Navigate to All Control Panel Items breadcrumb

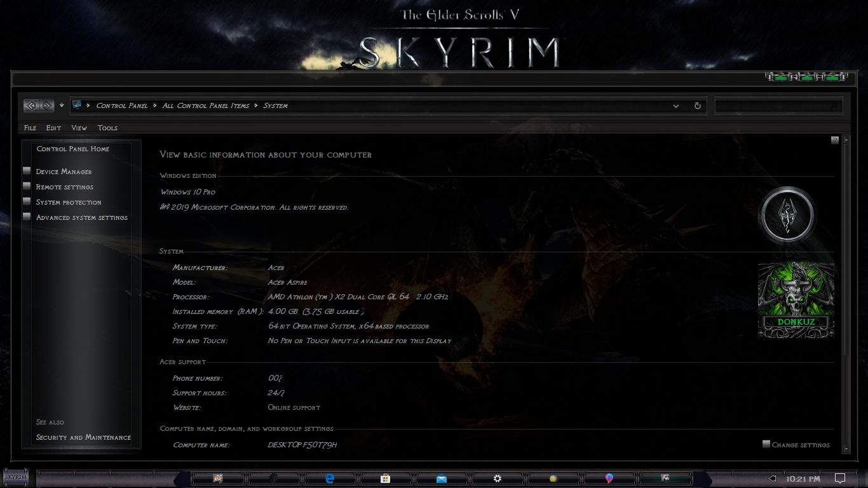206,105
